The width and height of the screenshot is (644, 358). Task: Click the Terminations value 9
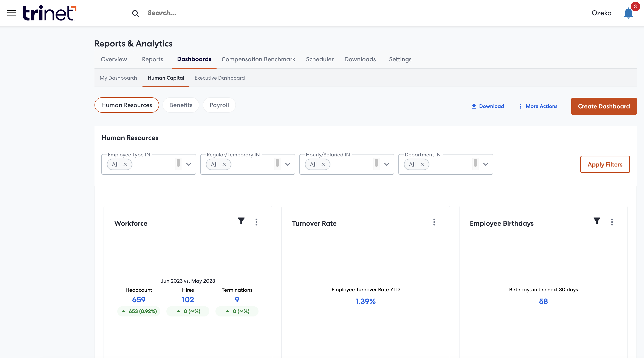tap(237, 300)
